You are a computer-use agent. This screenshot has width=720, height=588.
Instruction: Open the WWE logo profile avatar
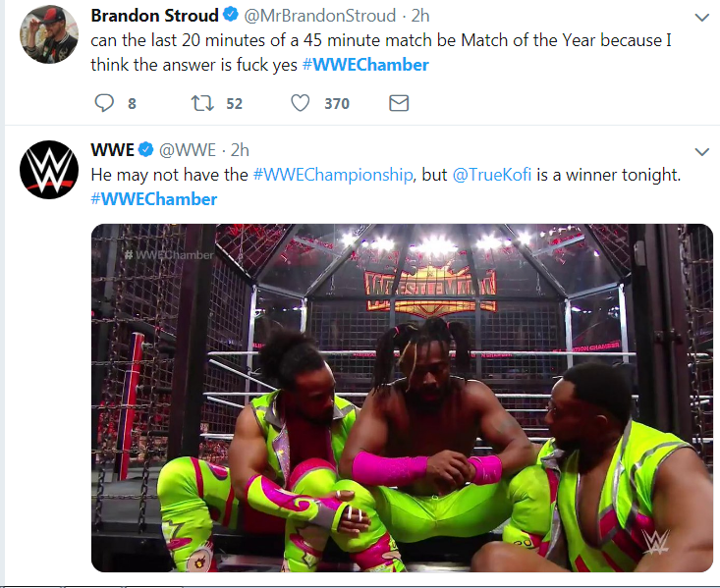tap(49, 170)
